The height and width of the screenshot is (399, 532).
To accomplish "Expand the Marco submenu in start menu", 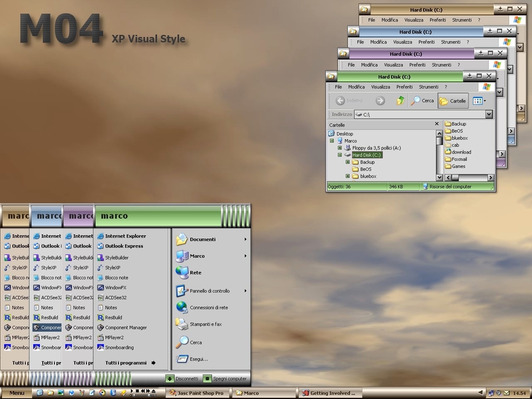I will coord(245,256).
